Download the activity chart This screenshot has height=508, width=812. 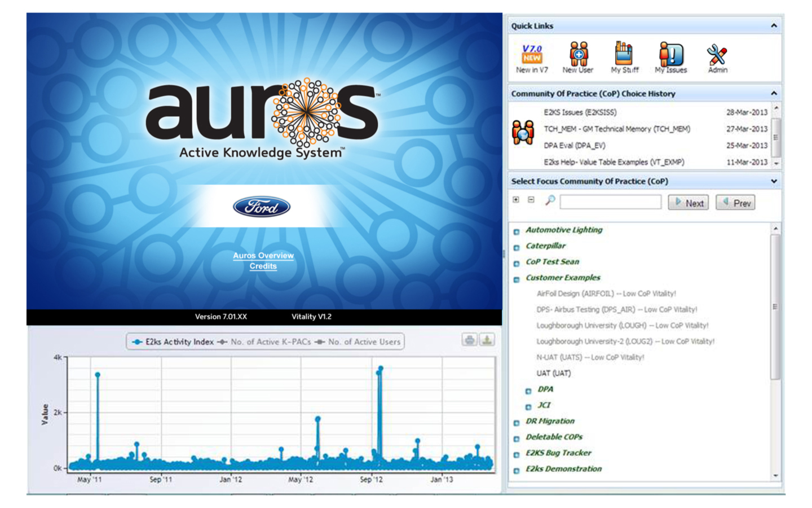[x=487, y=340]
